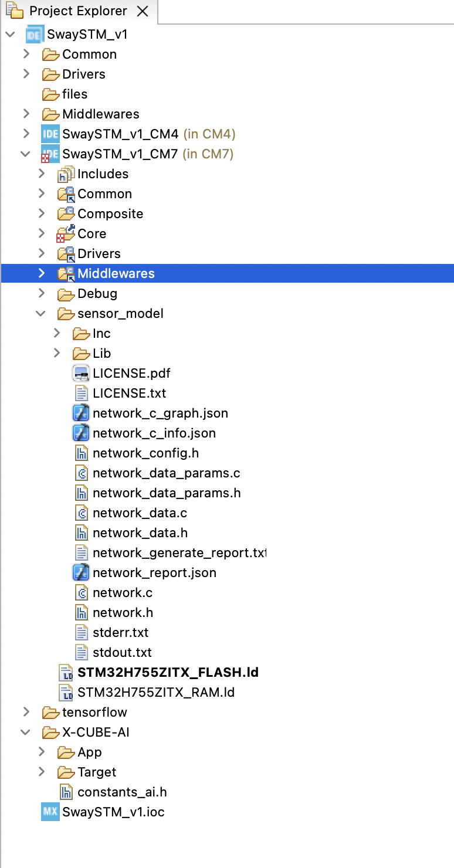Click the network_c_graph.json file icon

coord(81,413)
